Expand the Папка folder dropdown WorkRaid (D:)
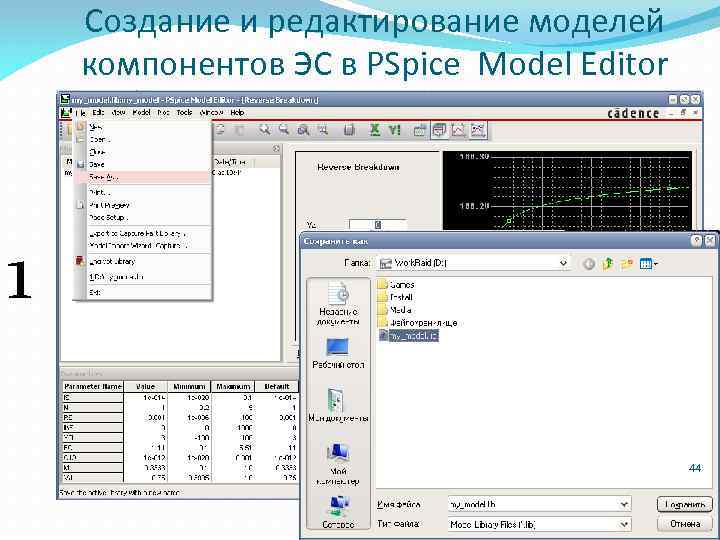Viewport: 720px width, 540px height. pyautogui.click(x=563, y=263)
